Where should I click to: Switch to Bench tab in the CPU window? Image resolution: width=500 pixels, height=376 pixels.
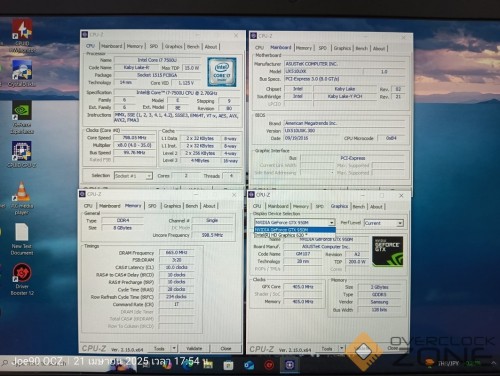[193, 47]
